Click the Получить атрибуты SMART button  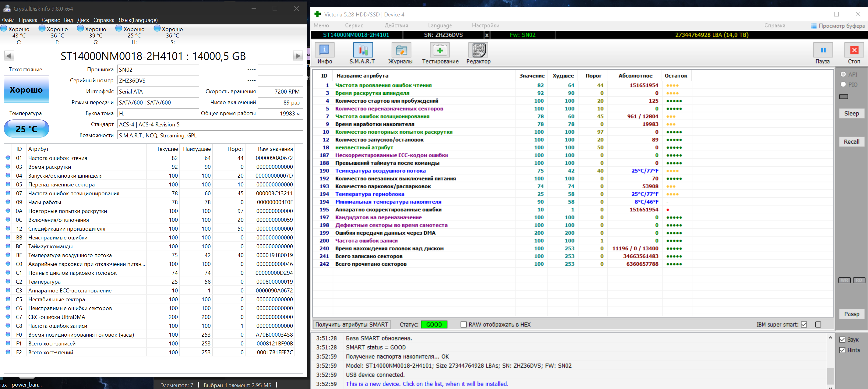351,325
